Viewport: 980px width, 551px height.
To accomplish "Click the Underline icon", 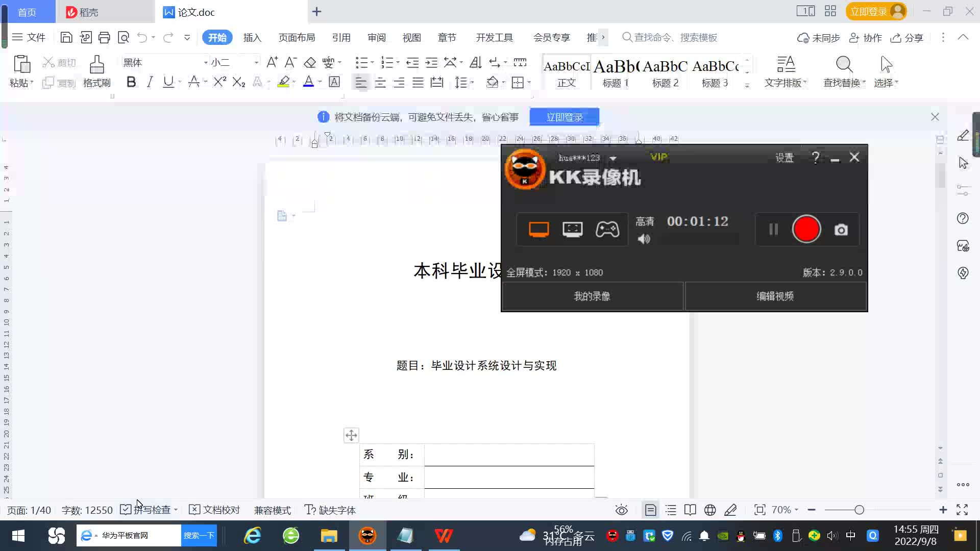I will (168, 82).
